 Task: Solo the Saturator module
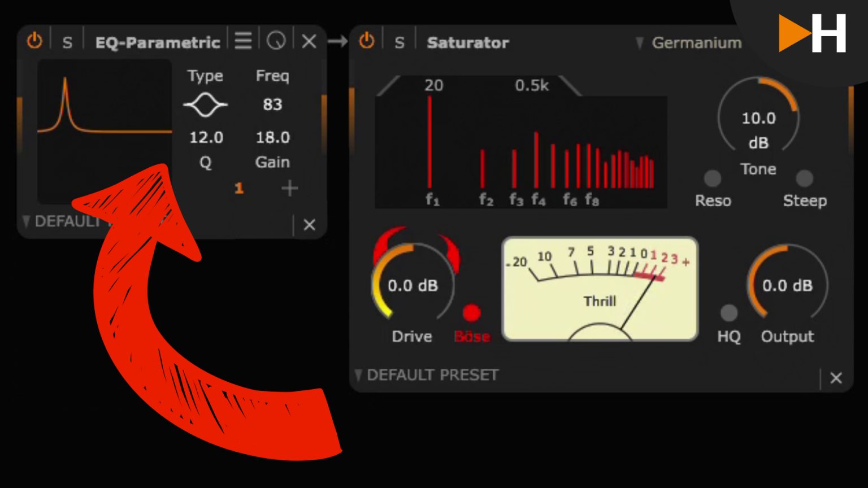(x=400, y=42)
